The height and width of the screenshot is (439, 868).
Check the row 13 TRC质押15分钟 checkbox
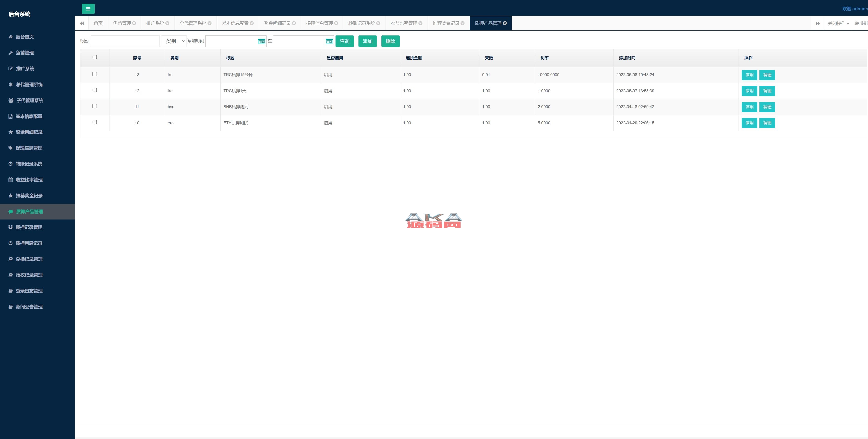(x=95, y=74)
